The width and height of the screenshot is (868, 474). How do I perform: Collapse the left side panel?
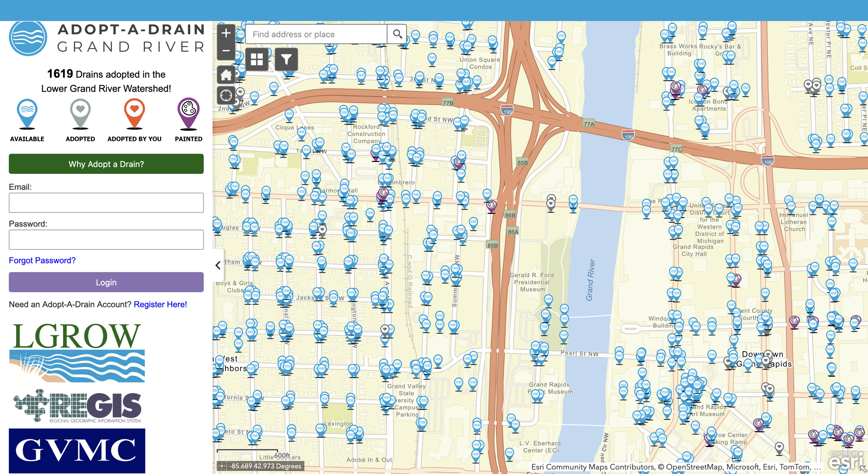tap(218, 265)
